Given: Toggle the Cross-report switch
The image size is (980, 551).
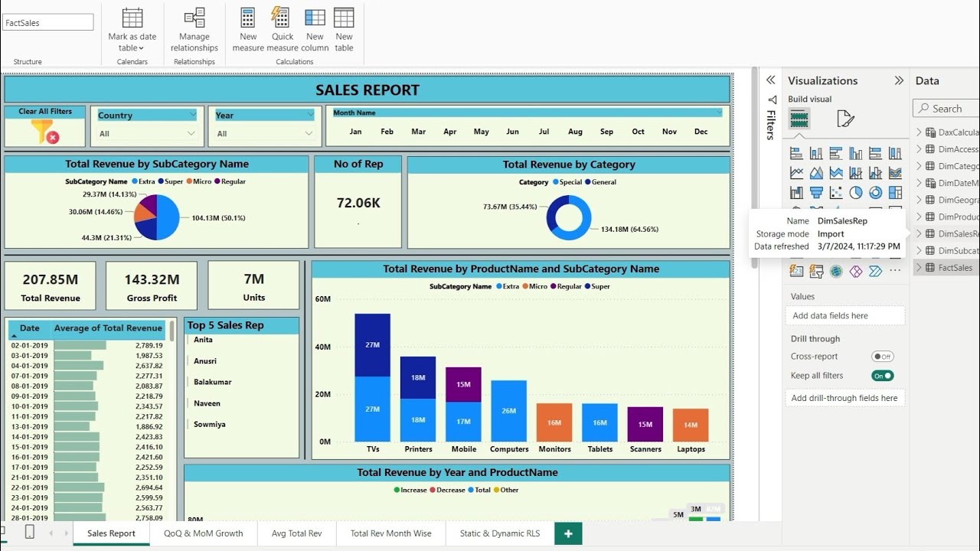Looking at the screenshot, I should pyautogui.click(x=883, y=357).
